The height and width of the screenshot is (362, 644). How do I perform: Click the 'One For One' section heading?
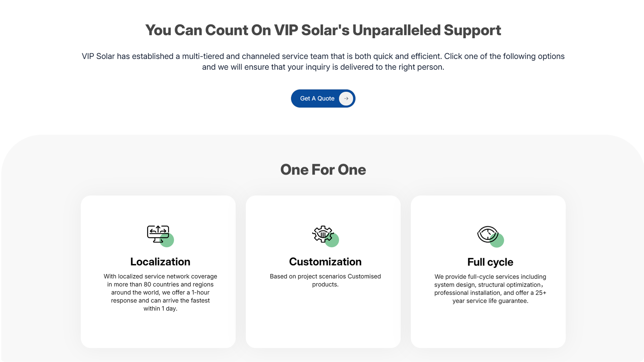323,170
